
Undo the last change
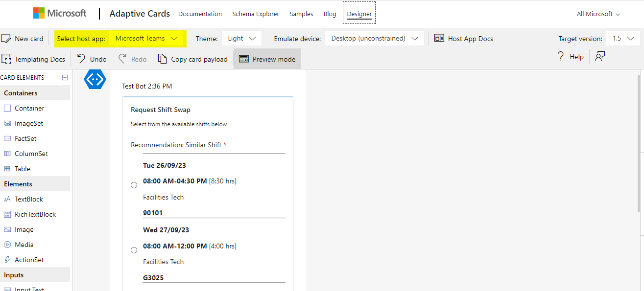(x=91, y=59)
